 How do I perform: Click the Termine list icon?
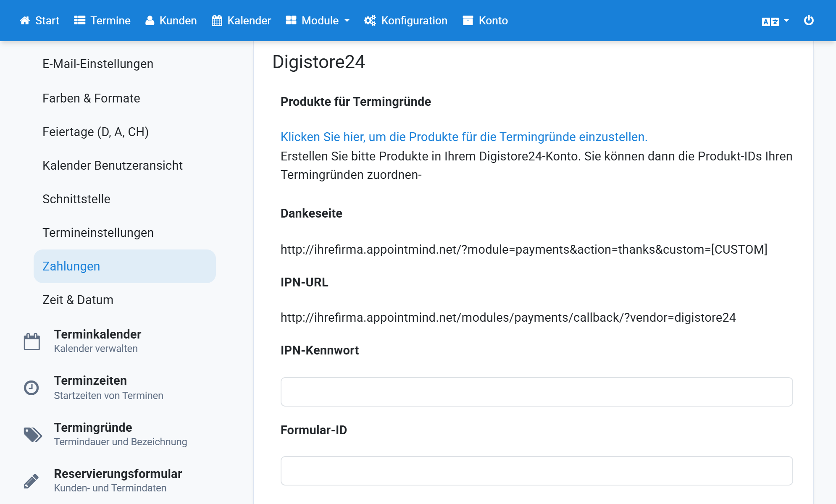(x=80, y=21)
